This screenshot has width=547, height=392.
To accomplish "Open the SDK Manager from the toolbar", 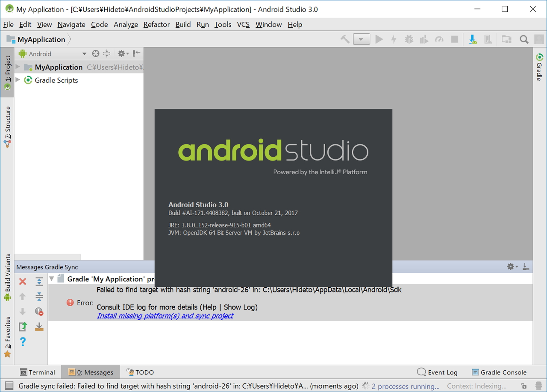I will (x=472, y=39).
